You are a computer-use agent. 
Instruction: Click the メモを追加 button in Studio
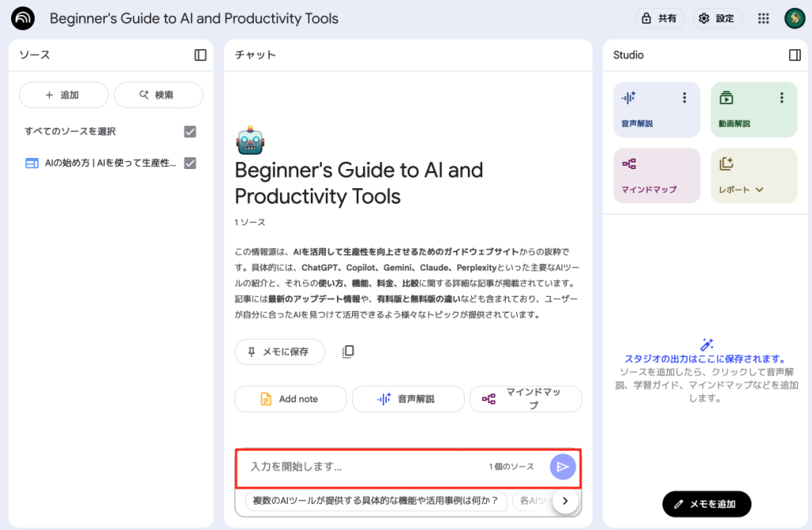[x=706, y=504]
